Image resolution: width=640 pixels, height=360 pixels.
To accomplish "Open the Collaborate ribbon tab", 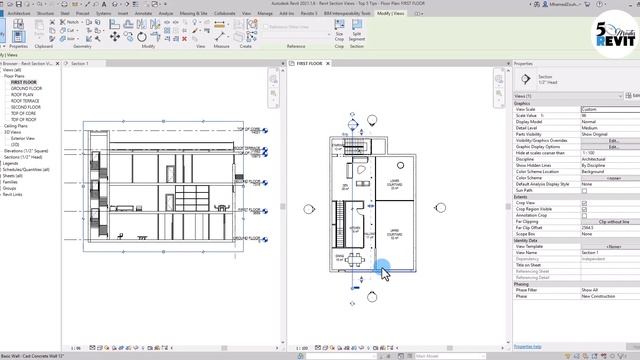I will point(225,13).
